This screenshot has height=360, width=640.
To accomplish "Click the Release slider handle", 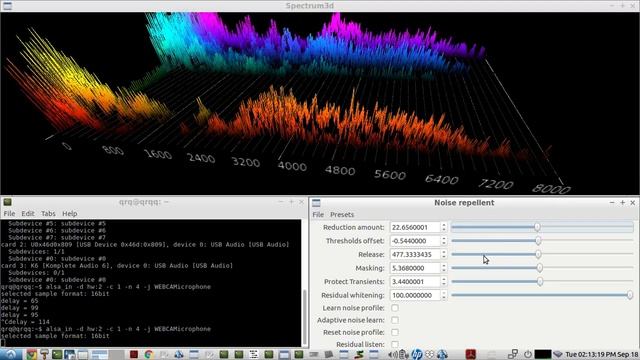I will coord(538,254).
